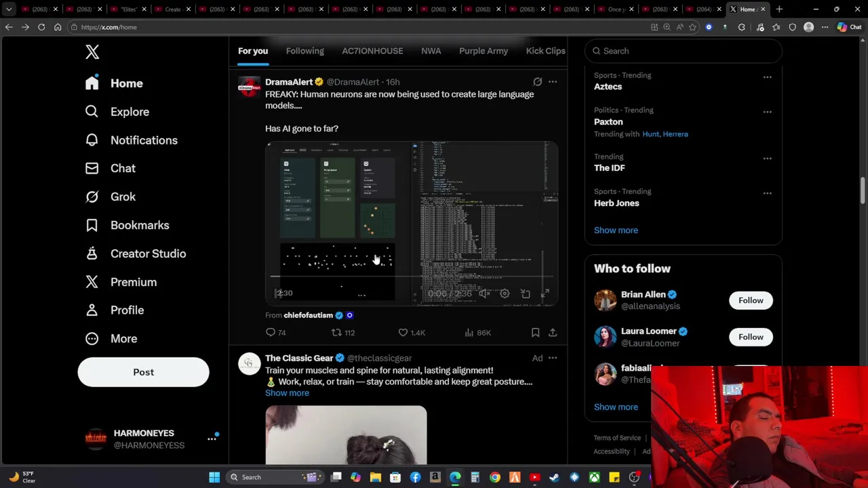This screenshot has height=488, width=868.
Task: Click the Windows taskbar search box
Action: point(276,477)
